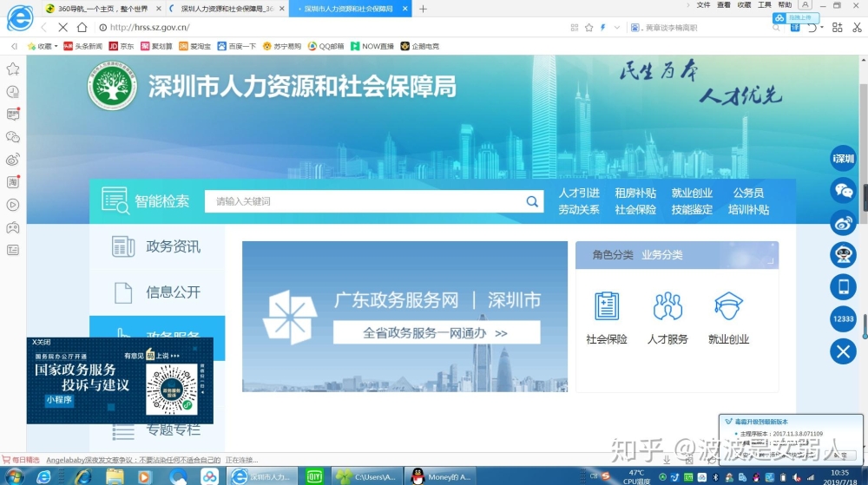Open sidebar games controller icon
This screenshot has height=485, width=868.
13,227
